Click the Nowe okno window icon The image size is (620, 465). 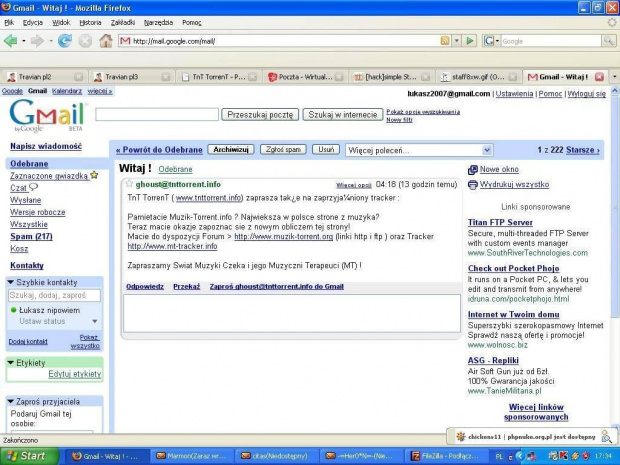pyautogui.click(x=473, y=170)
